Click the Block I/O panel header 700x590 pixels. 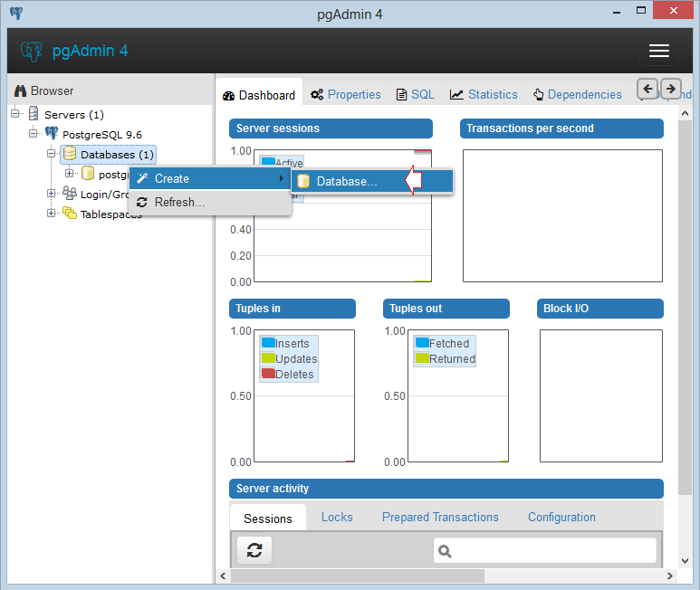tap(600, 309)
